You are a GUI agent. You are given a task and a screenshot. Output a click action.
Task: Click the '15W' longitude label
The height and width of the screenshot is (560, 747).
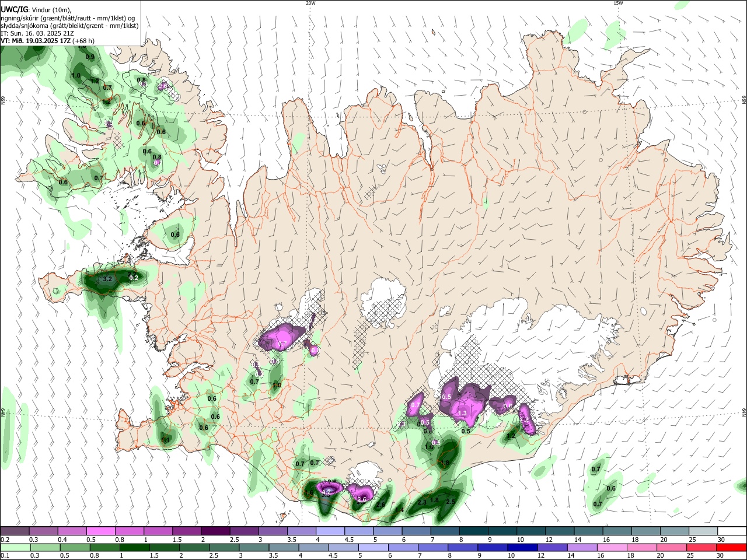(617, 3)
